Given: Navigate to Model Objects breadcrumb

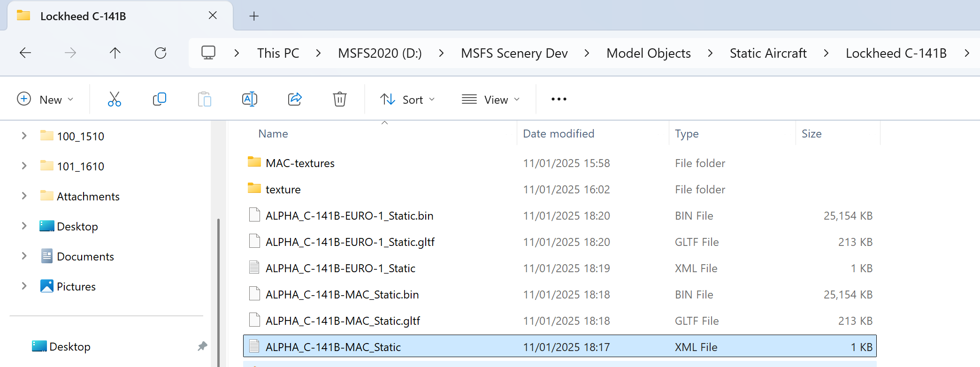Looking at the screenshot, I should pos(649,53).
